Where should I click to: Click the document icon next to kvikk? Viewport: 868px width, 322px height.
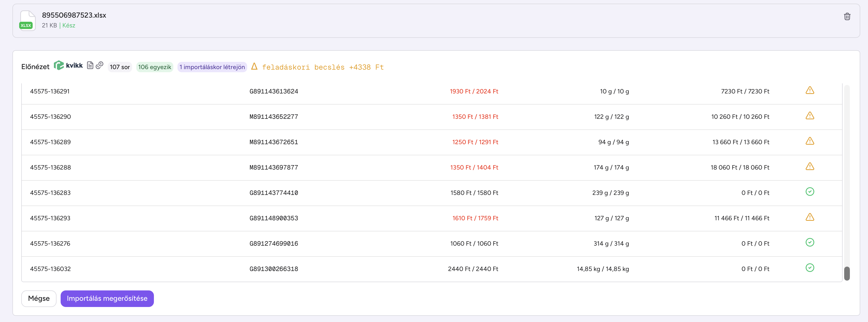(90, 65)
